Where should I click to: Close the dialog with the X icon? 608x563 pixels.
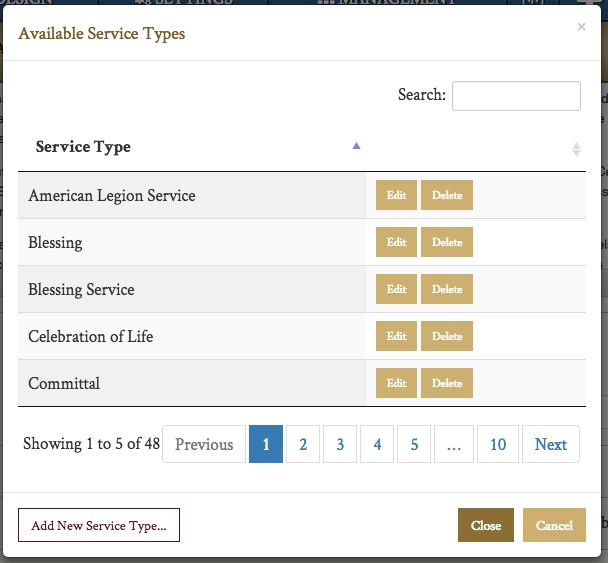[x=581, y=27]
